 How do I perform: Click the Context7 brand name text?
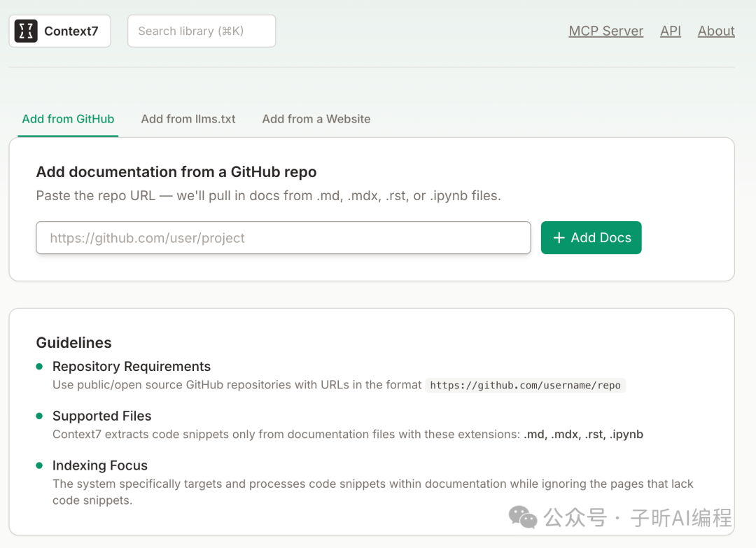[71, 31]
